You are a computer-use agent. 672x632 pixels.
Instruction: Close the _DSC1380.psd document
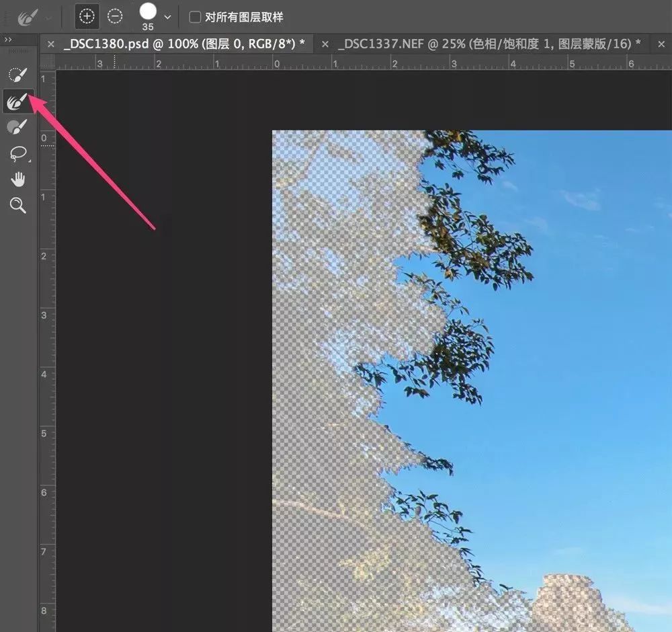pos(51,44)
